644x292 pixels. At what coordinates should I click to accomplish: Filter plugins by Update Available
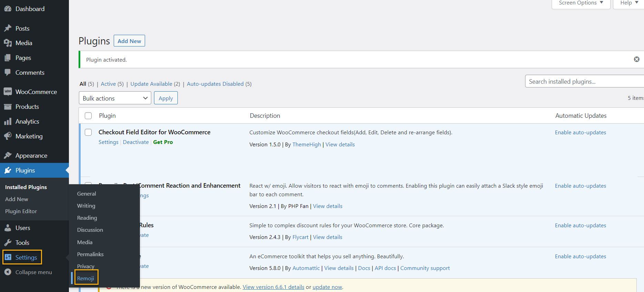pos(151,84)
